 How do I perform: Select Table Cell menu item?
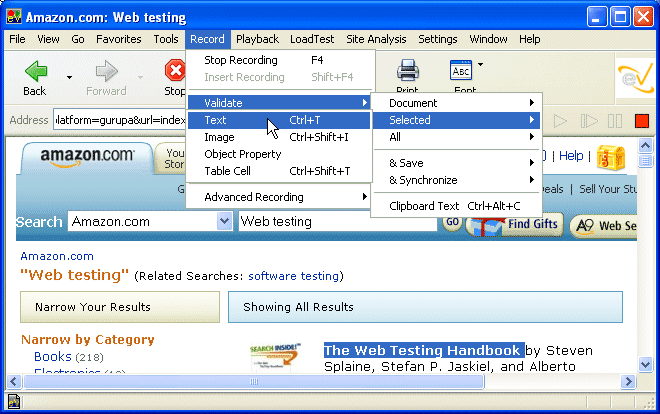click(279, 171)
